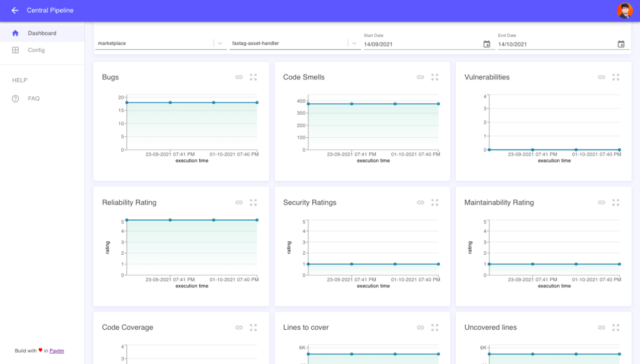Expand the Vulnerabilities chart to fullscreen
Viewport: 640px width, 364px height.
616,77
